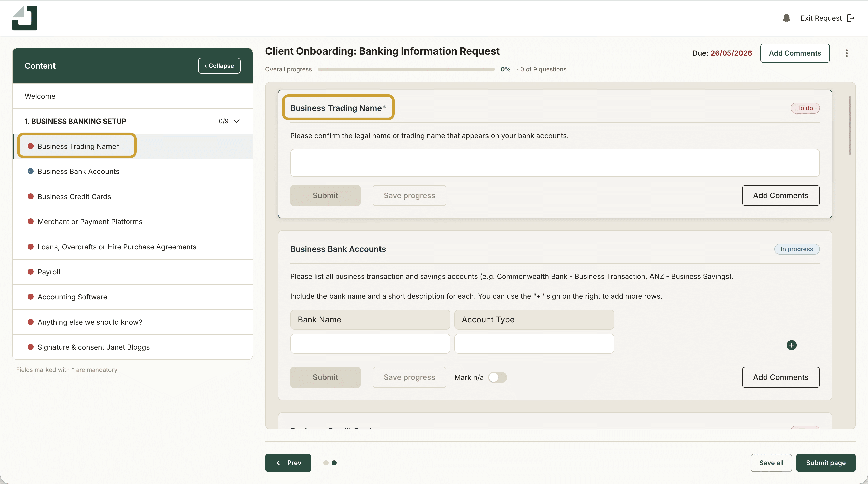This screenshot has width=868, height=484.
Task: Click the first page indicator dot
Action: pyautogui.click(x=326, y=463)
